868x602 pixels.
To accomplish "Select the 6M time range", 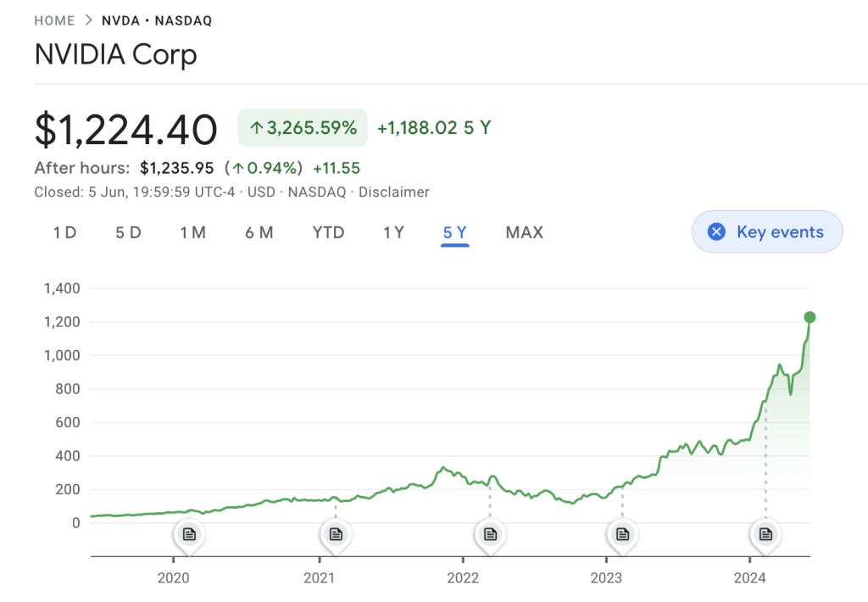I will [x=259, y=231].
